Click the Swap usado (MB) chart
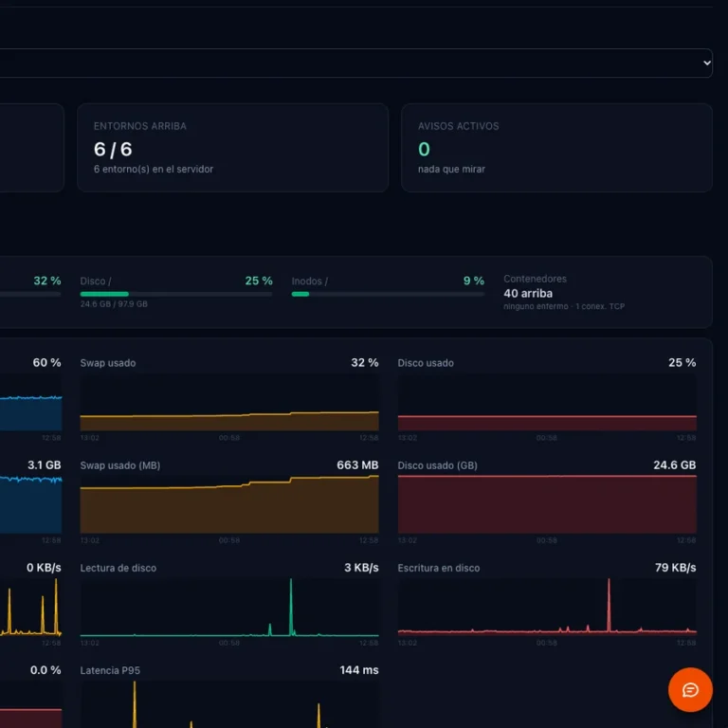The height and width of the screenshot is (728, 728). [229, 504]
